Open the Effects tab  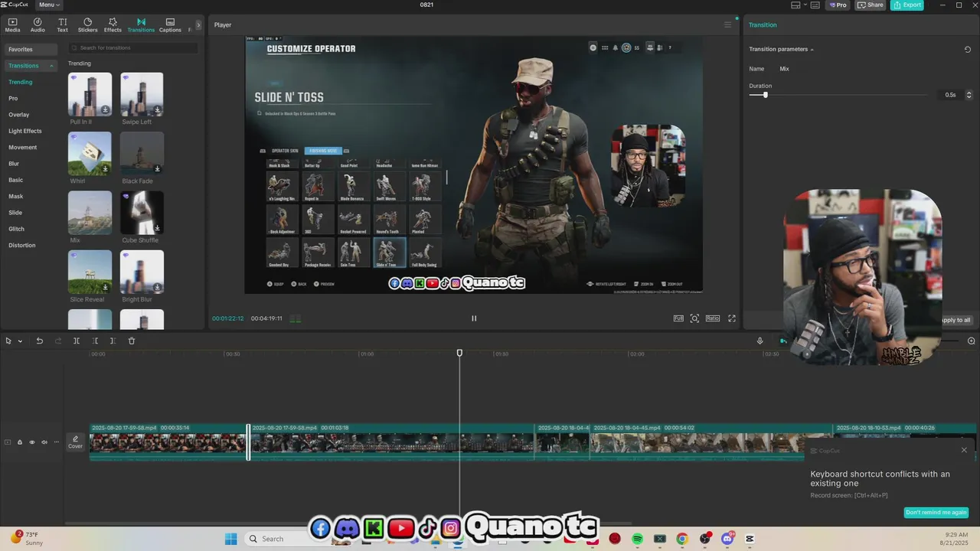pos(113,25)
